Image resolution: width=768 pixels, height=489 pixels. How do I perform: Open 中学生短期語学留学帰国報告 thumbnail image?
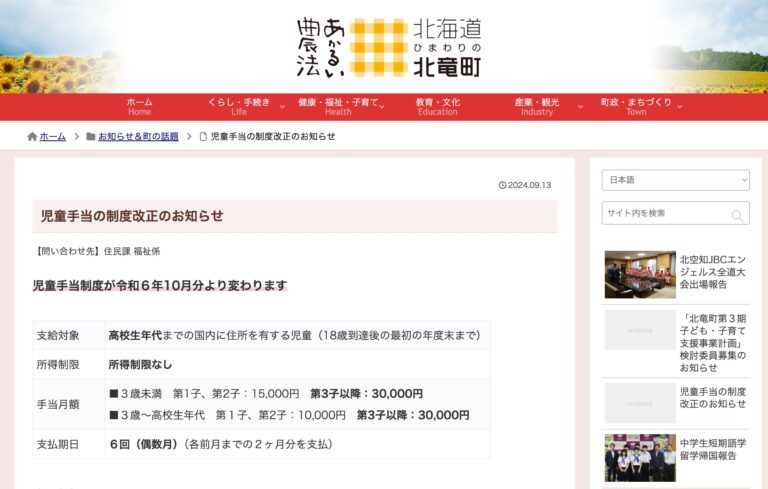tap(640, 458)
